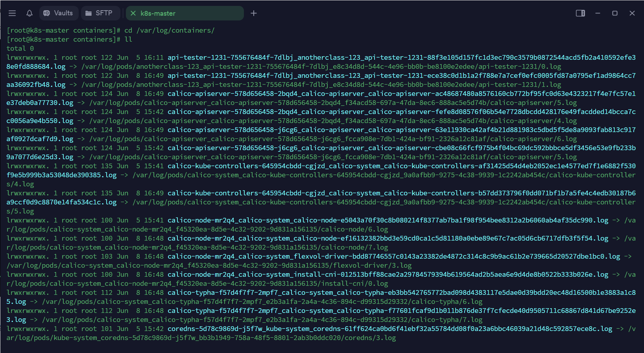
Task: Click the 'calico-apiserver/4.log' target path
Action: (533, 121)
